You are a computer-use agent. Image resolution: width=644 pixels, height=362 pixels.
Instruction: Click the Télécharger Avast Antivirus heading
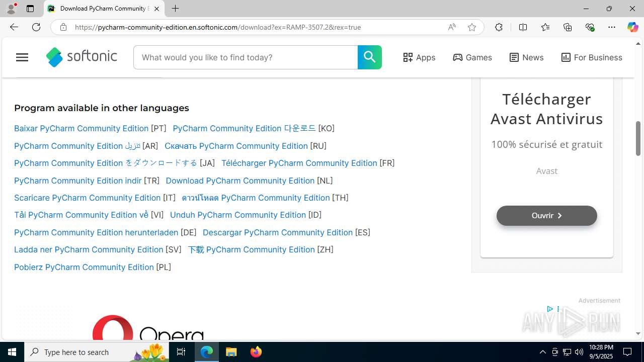[x=546, y=109]
